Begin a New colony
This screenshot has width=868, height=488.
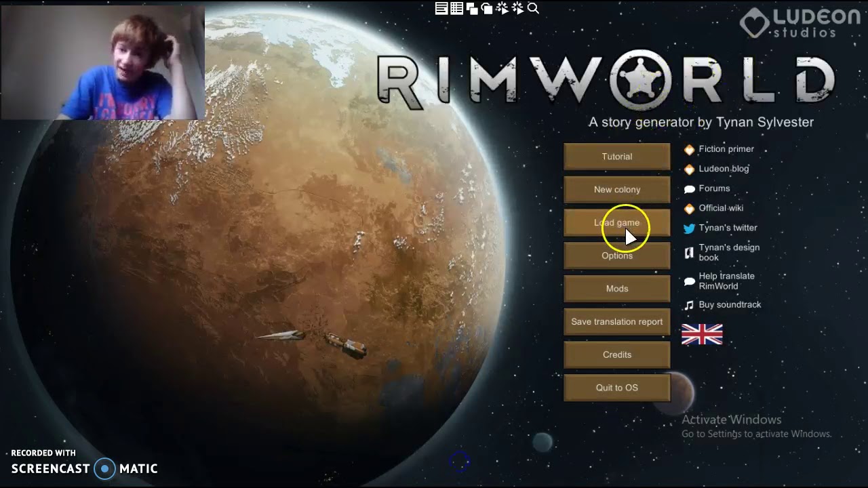(617, 190)
